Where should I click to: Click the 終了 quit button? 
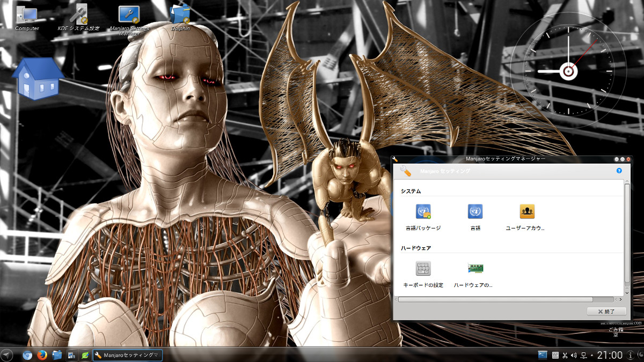(x=607, y=311)
